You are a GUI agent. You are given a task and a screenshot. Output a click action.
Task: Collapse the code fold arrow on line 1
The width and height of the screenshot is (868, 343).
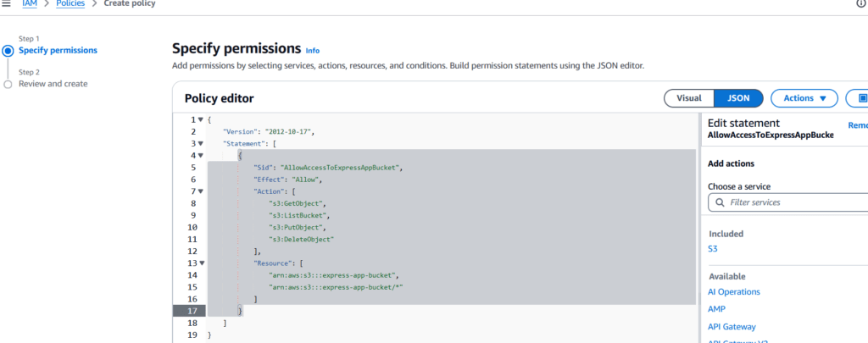coord(201,120)
